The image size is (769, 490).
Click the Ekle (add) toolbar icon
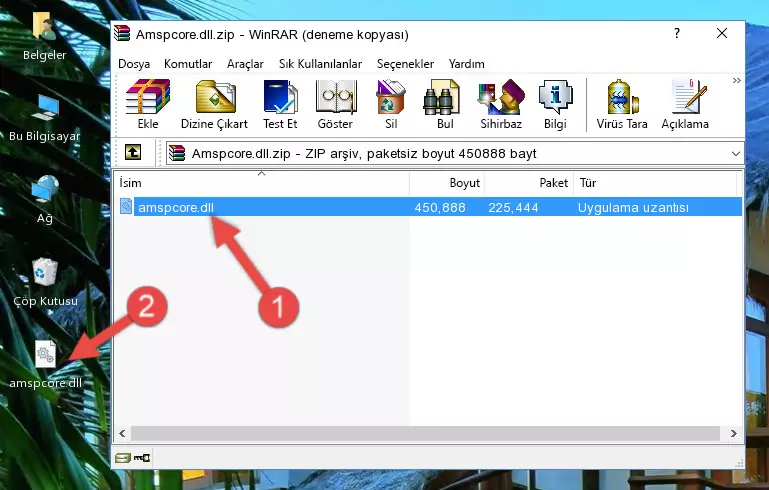(148, 104)
